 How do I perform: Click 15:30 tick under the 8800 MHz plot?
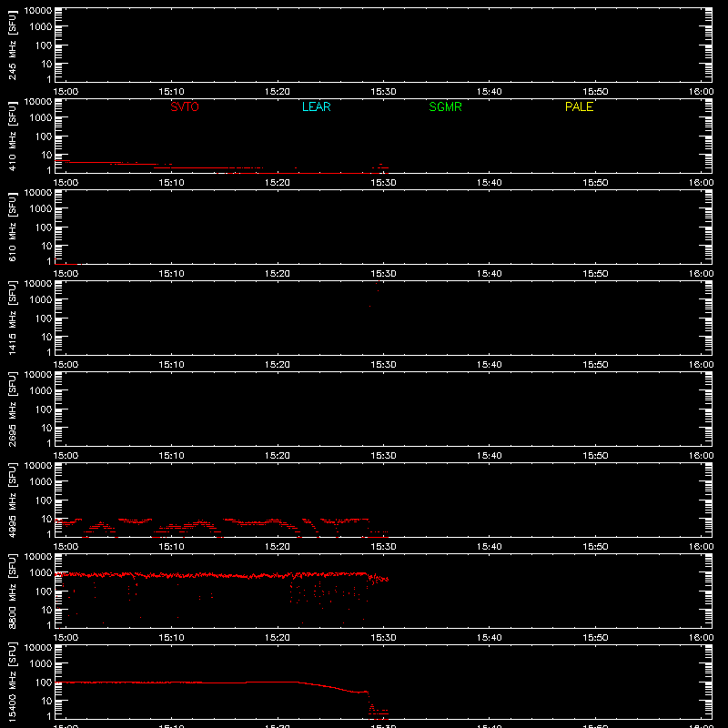383,638
